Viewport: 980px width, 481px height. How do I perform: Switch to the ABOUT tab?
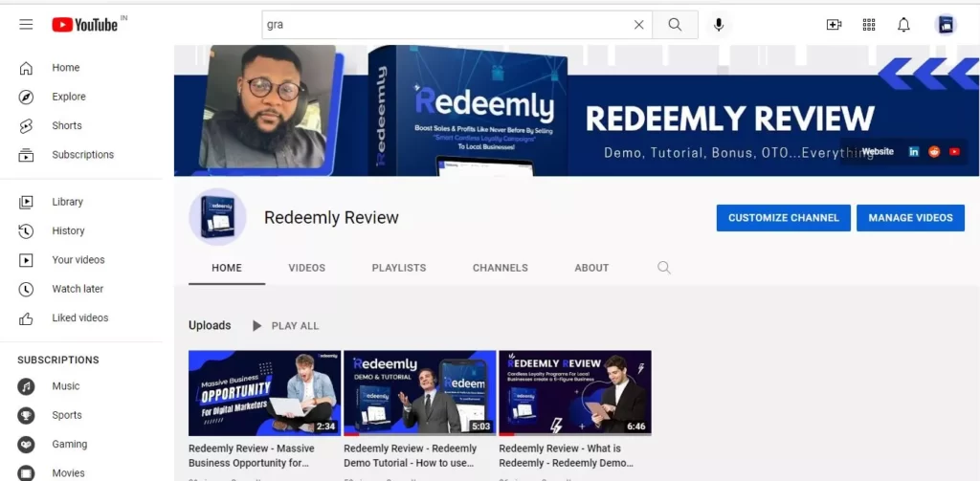(591, 268)
